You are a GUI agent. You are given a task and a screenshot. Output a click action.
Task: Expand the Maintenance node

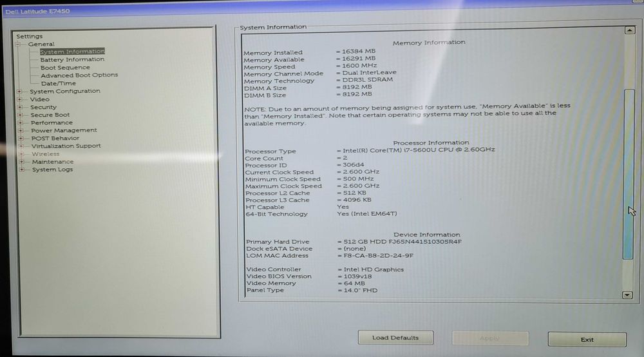22,162
